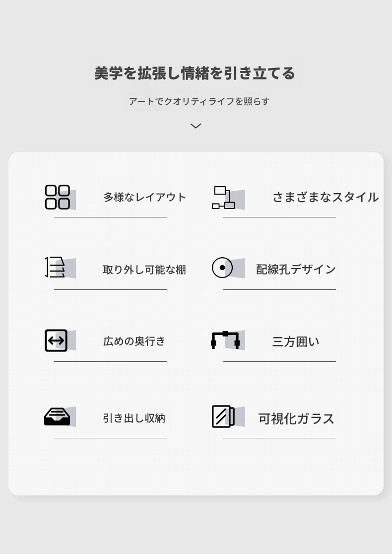Click the four-squares layout icon
The image size is (392, 554).
58,197
